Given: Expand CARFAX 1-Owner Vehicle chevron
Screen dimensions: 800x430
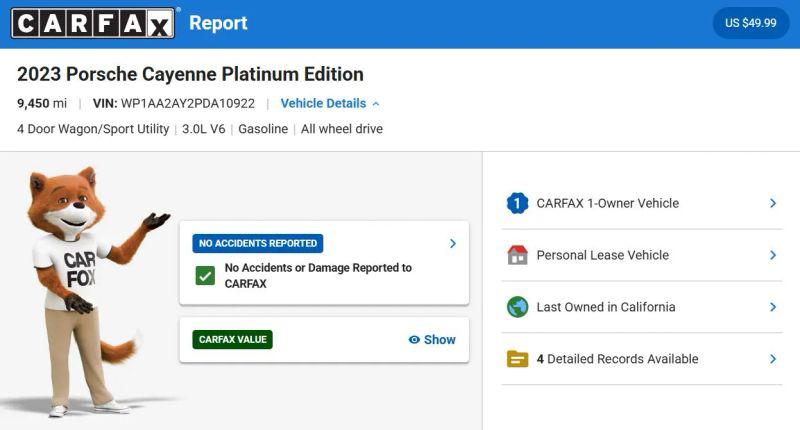Looking at the screenshot, I should click(x=772, y=203).
